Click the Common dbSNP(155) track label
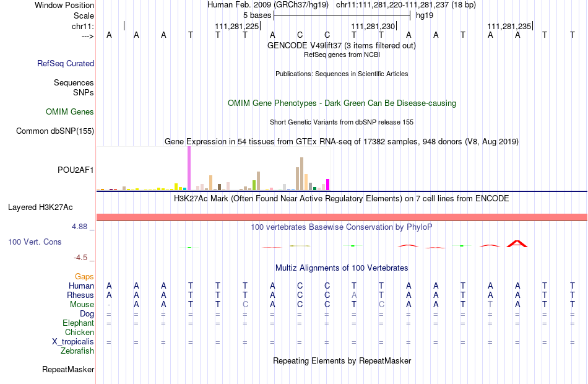The width and height of the screenshot is (588, 384). (55, 131)
